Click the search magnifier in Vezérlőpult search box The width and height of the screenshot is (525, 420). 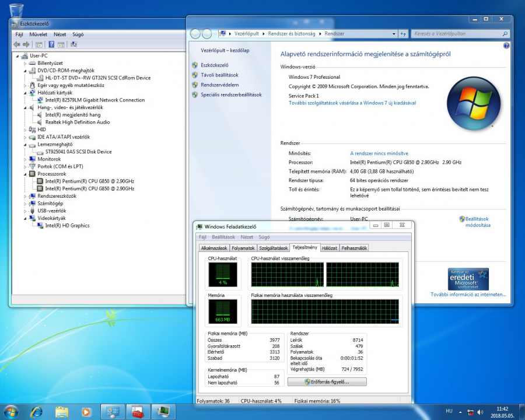pos(505,34)
